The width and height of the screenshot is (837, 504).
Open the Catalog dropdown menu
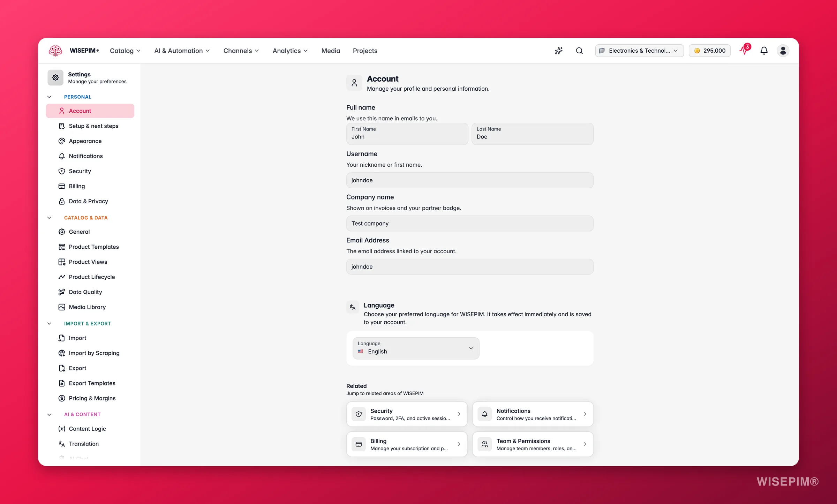(125, 51)
